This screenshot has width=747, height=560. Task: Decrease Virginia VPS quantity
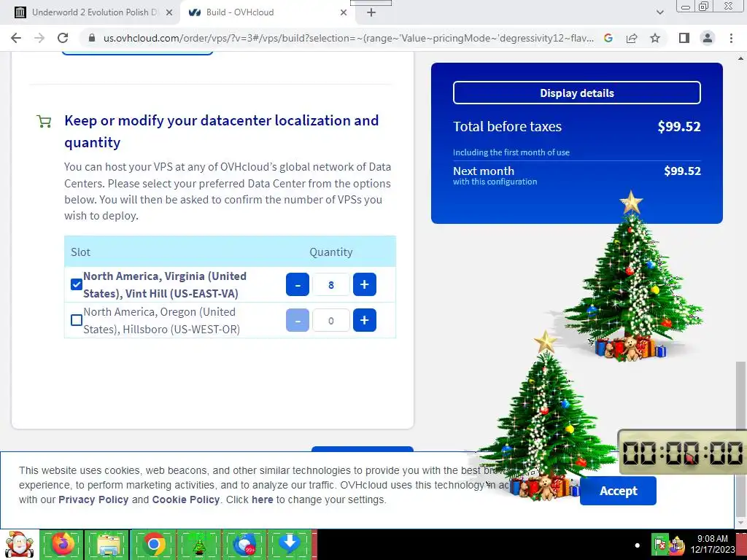point(298,284)
